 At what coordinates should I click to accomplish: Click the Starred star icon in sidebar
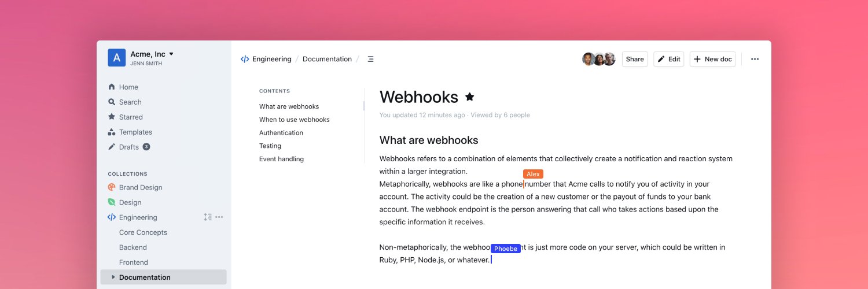pyautogui.click(x=112, y=117)
